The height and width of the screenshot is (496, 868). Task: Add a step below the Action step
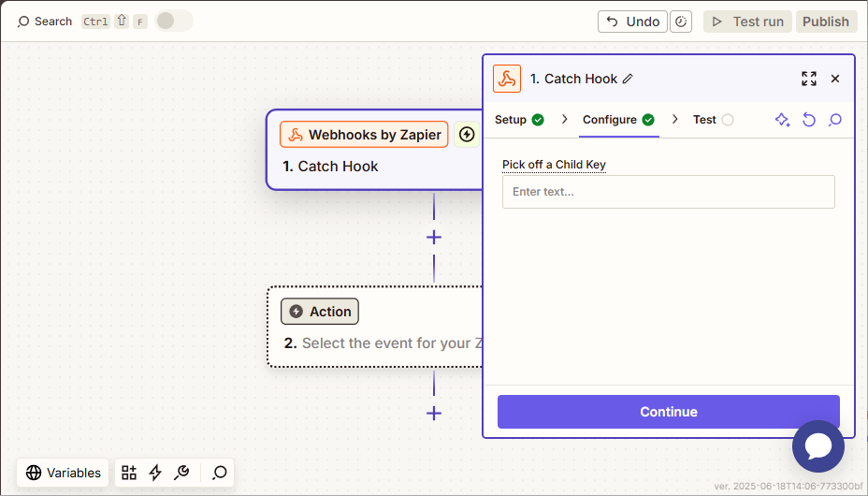click(434, 413)
